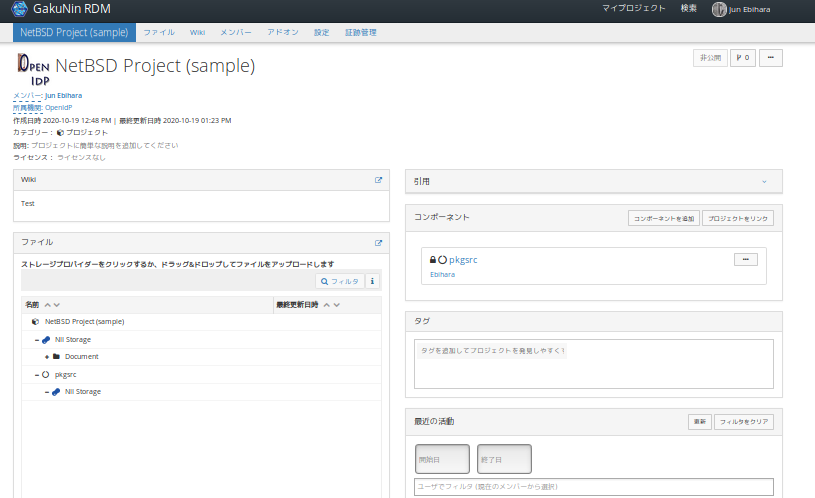Open the Settings tab

[322, 32]
